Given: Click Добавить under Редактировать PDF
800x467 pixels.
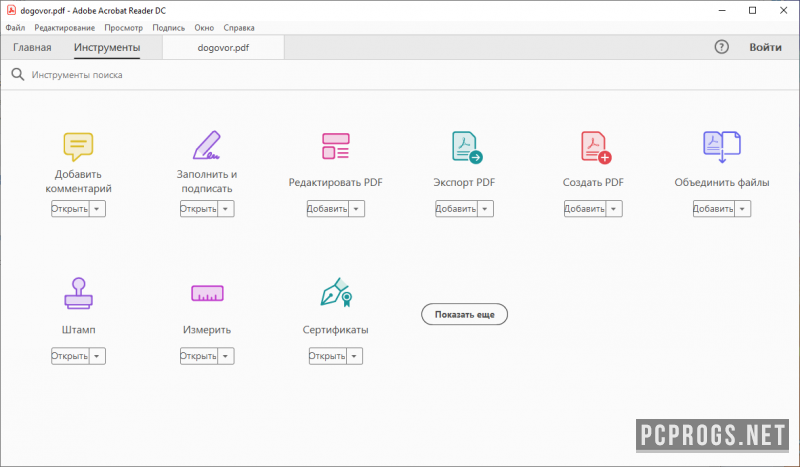Looking at the screenshot, I should pos(328,209).
